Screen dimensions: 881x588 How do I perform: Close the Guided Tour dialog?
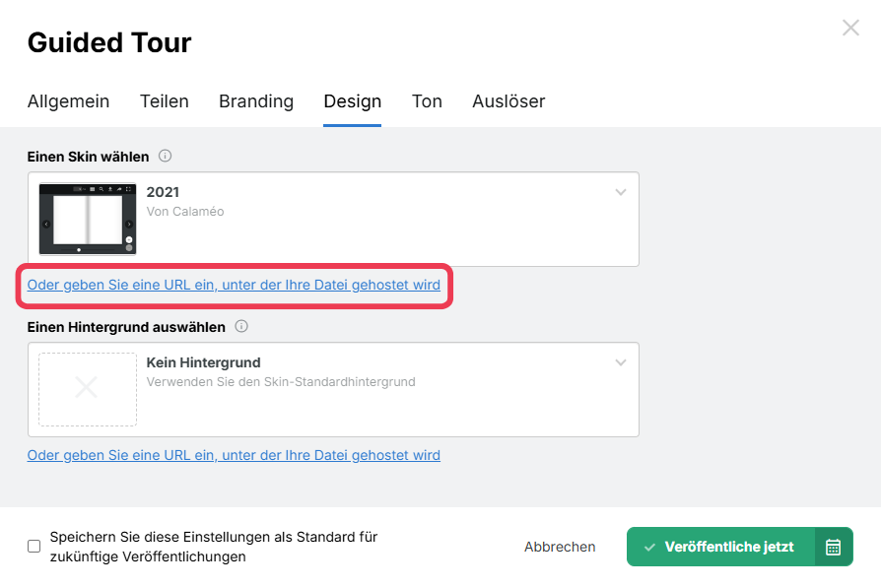tap(850, 28)
